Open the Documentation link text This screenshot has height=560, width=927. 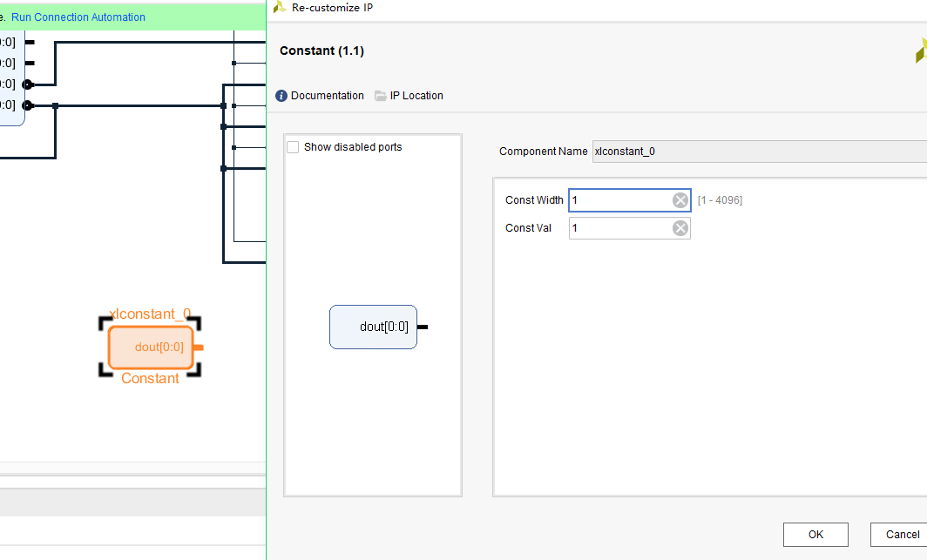pyautogui.click(x=328, y=96)
